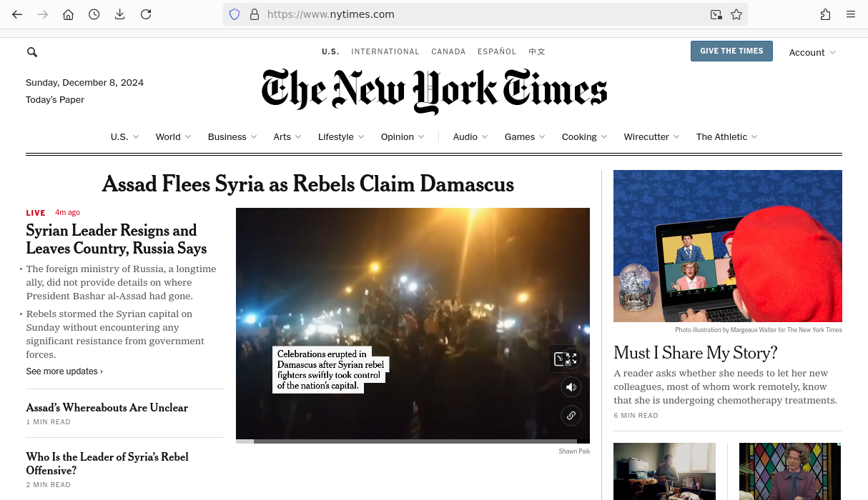
Task: Expand the World section menu
Action: (x=173, y=136)
